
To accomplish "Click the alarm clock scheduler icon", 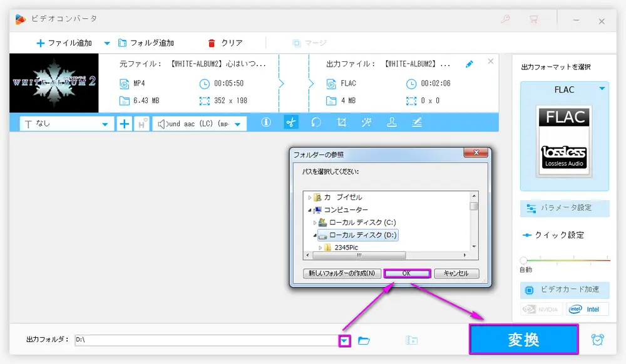I will (597, 340).
